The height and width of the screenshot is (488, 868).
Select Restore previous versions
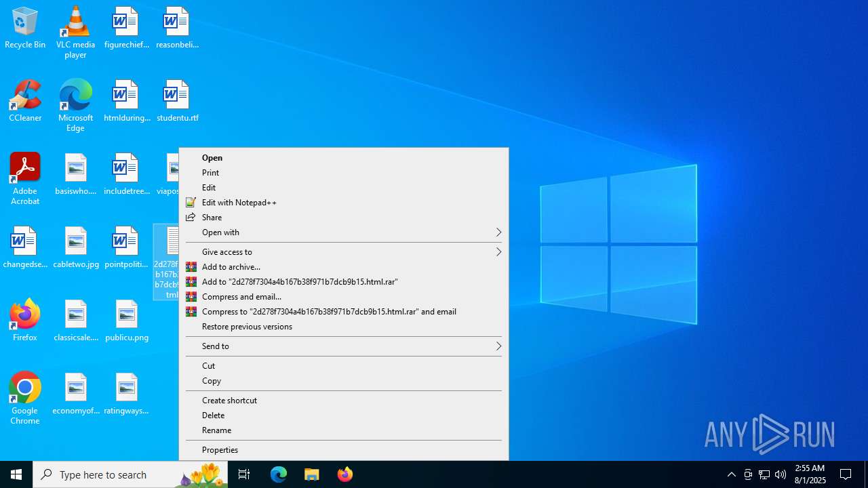(344, 327)
